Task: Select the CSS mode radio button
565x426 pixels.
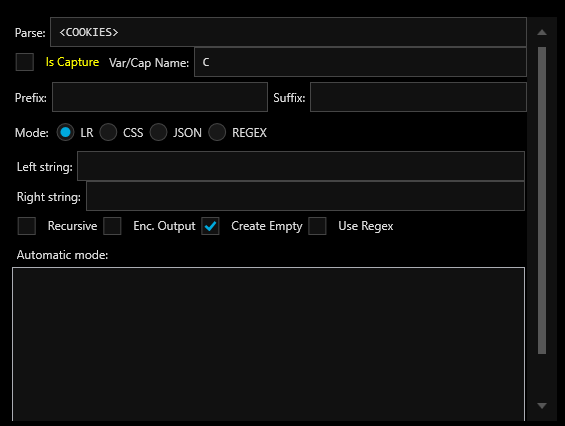Action: [108, 132]
